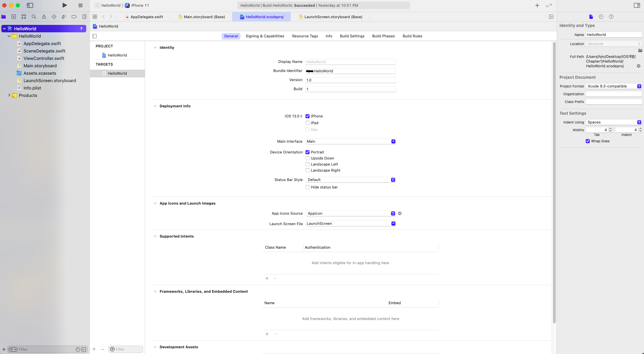
Task: Stop the running build
Action: coord(80,5)
